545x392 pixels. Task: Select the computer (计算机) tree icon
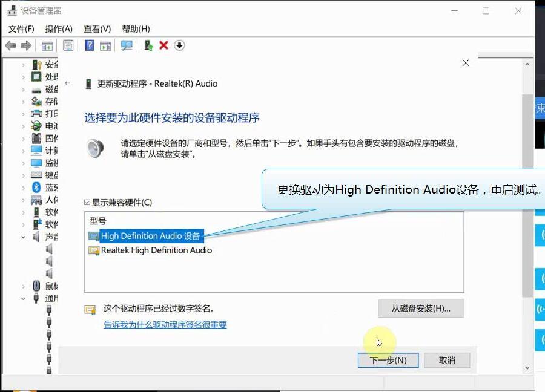36,151
